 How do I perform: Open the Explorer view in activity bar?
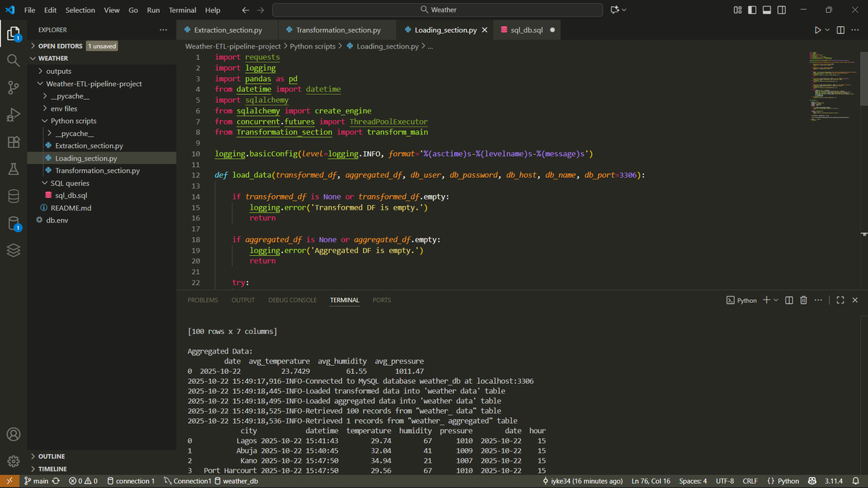(13, 33)
